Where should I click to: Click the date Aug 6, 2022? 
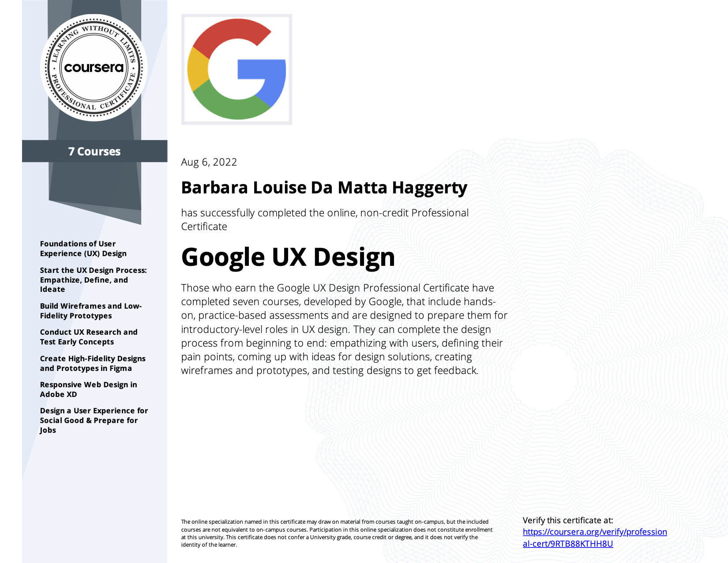pos(209,162)
